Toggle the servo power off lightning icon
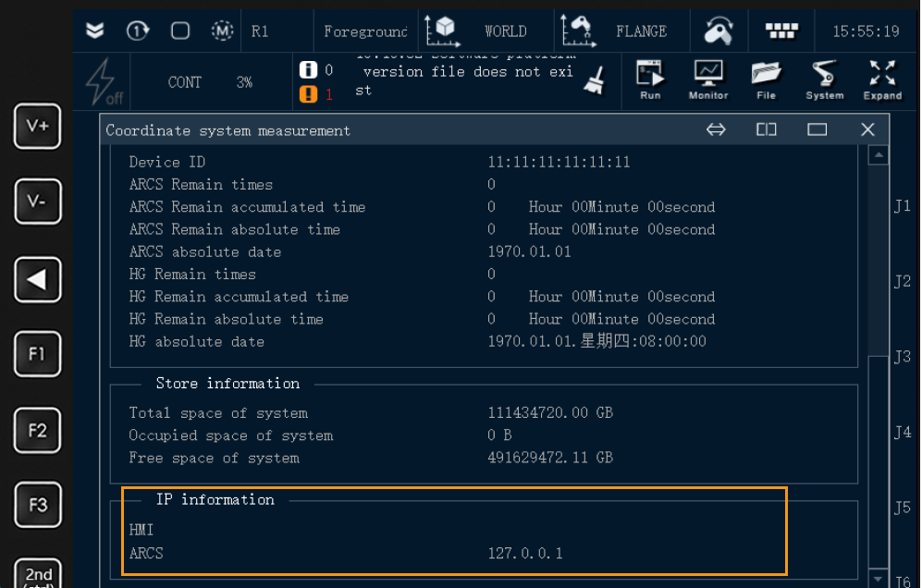The height and width of the screenshot is (588, 922). click(103, 82)
